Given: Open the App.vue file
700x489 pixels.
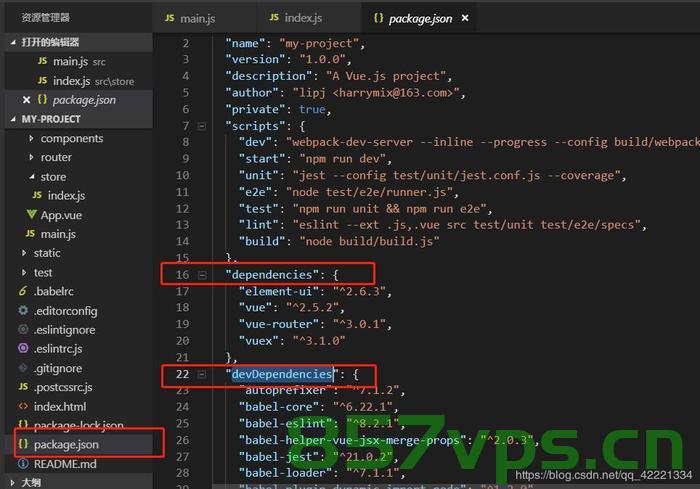Looking at the screenshot, I should tap(61, 215).
